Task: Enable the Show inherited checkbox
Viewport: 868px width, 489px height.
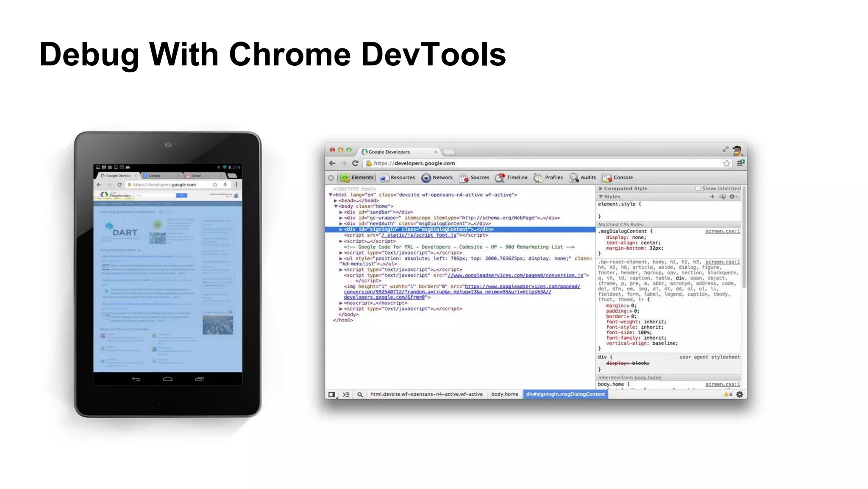Action: click(698, 188)
